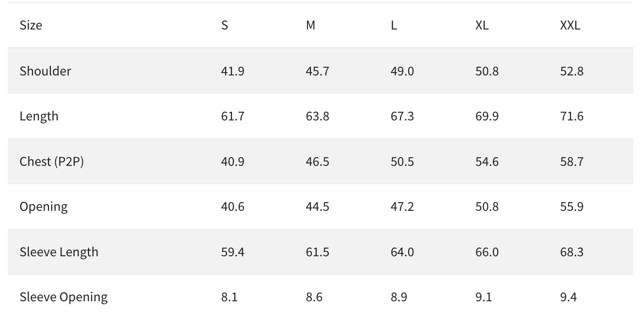Viewport: 644px width, 323px height.
Task: Select the Sleeve Length row label
Action: pyautogui.click(x=59, y=252)
